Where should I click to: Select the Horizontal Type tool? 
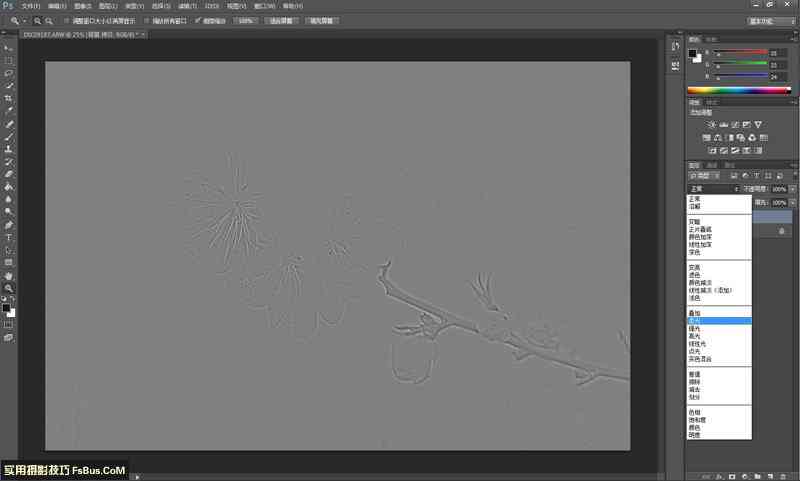point(9,238)
